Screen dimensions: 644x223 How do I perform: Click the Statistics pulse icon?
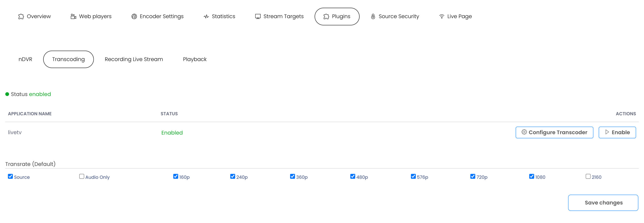coord(206,17)
